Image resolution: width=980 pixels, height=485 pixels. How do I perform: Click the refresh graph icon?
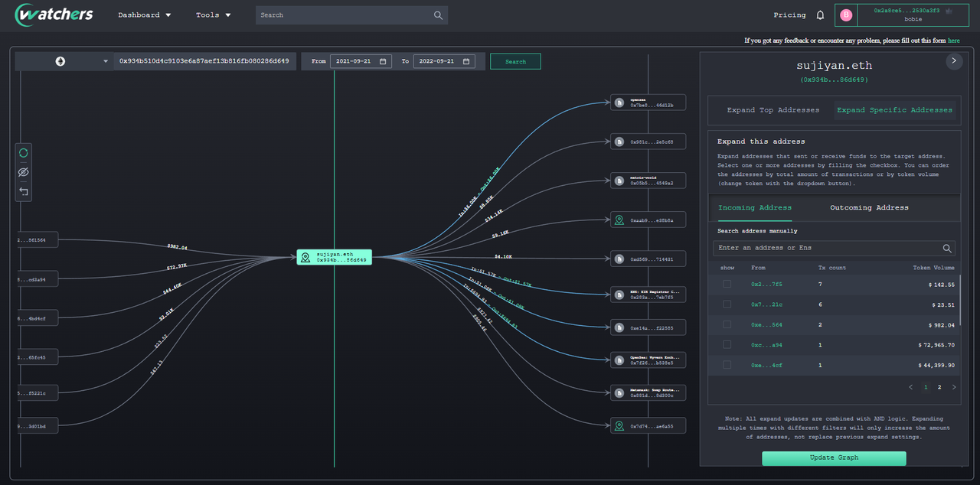(23, 153)
